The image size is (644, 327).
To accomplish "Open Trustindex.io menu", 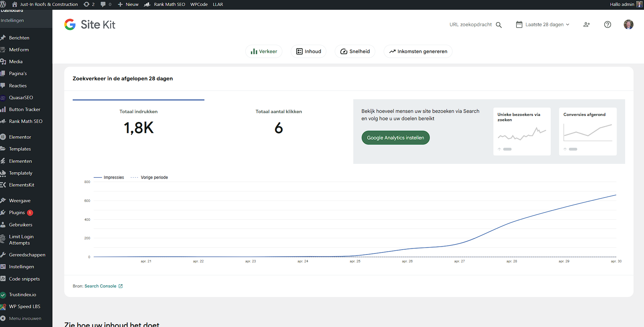I will tap(22, 295).
